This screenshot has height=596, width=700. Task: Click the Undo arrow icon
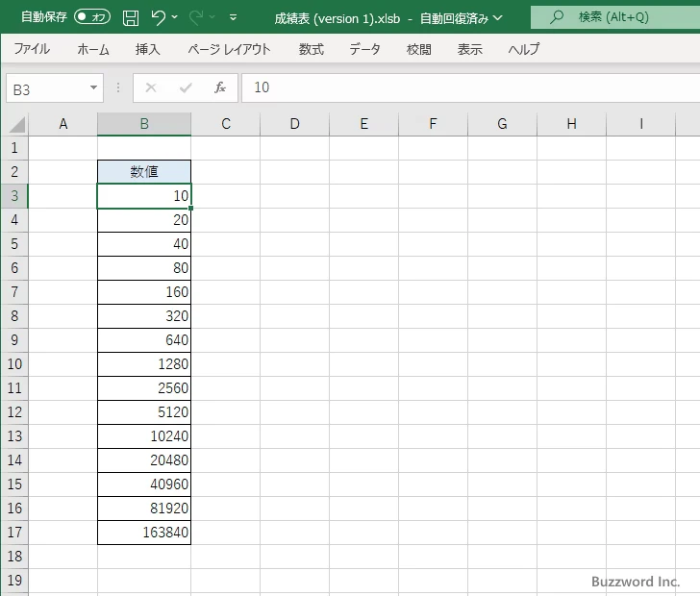(x=158, y=18)
